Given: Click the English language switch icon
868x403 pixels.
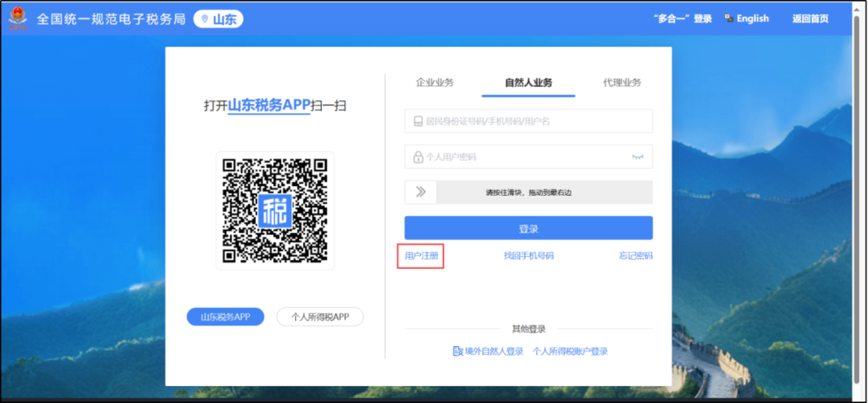Looking at the screenshot, I should click(729, 18).
